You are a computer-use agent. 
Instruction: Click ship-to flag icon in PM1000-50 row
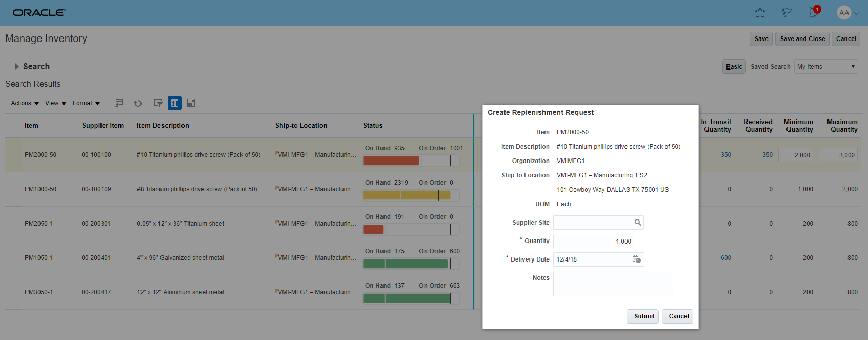(277, 188)
